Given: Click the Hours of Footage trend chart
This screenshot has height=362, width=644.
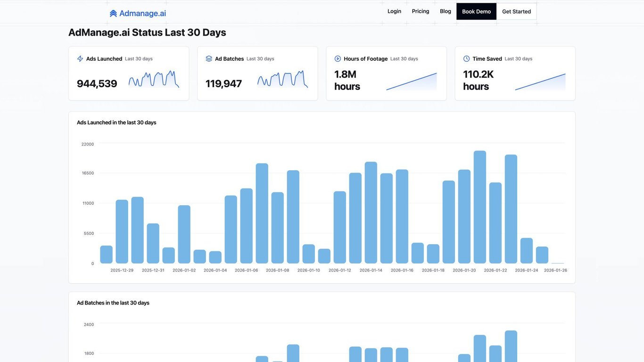Looking at the screenshot, I should coord(412,81).
